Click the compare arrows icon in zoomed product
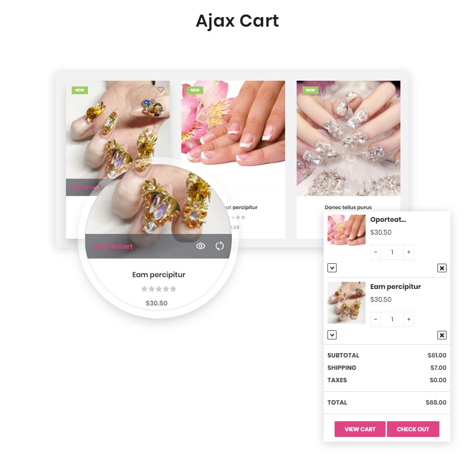The height and width of the screenshot is (476, 476). point(219,246)
